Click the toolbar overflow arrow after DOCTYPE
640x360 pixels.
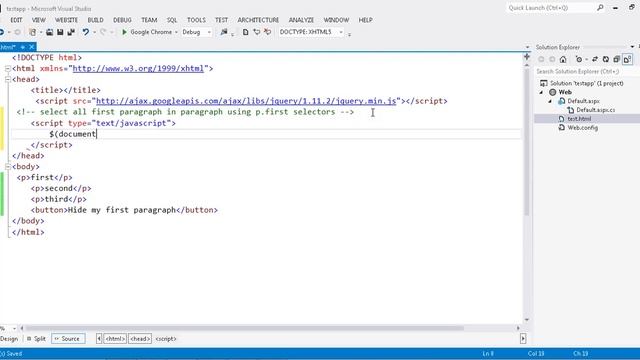pos(349,34)
